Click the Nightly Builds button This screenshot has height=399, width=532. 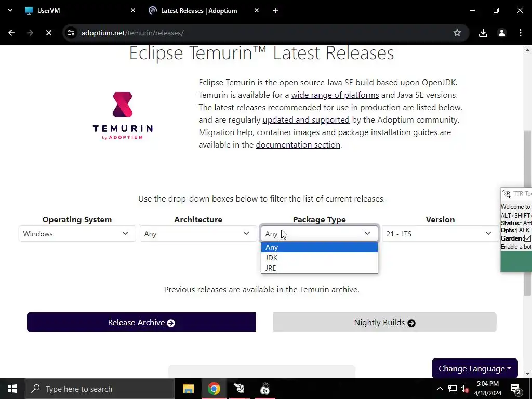384,322
